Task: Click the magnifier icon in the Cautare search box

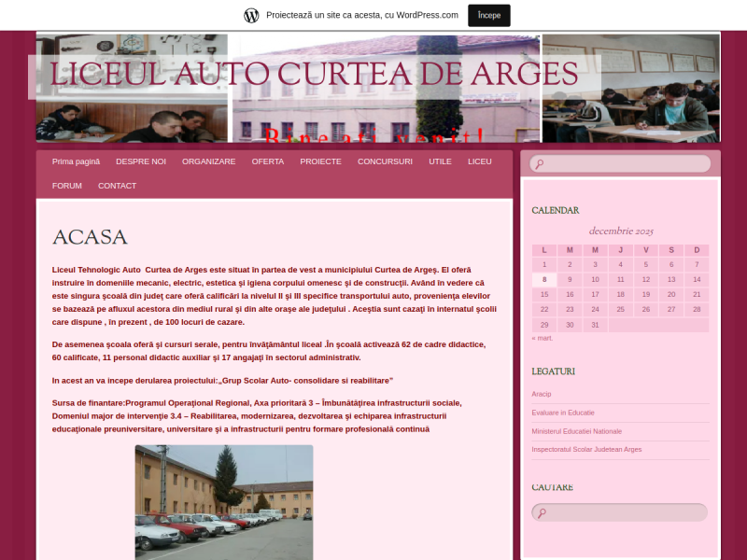Action: tap(540, 511)
